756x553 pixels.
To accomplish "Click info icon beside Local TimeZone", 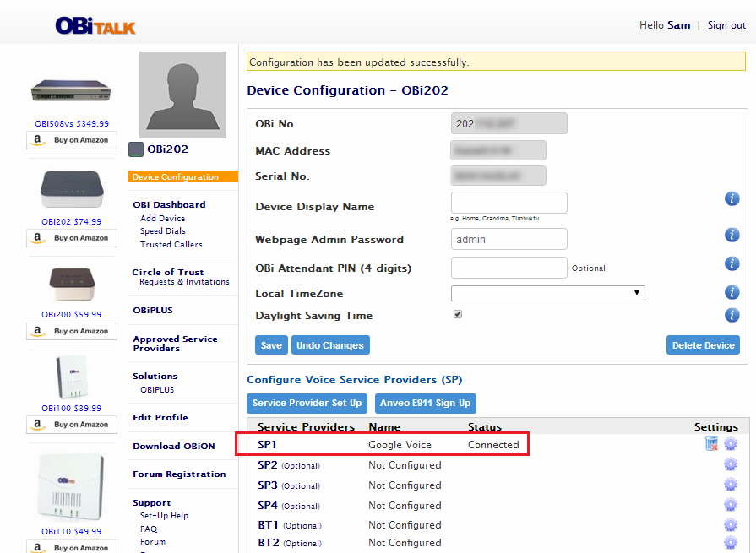I will coord(732,293).
